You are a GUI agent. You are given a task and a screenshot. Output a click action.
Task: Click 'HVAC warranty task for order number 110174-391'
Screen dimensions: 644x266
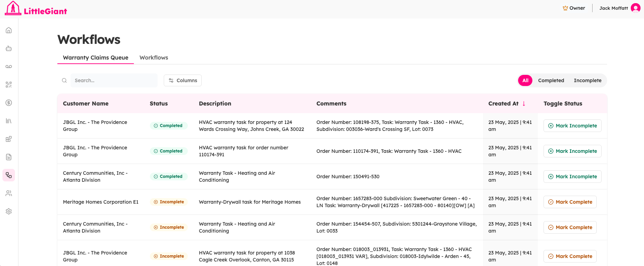pyautogui.click(x=243, y=151)
